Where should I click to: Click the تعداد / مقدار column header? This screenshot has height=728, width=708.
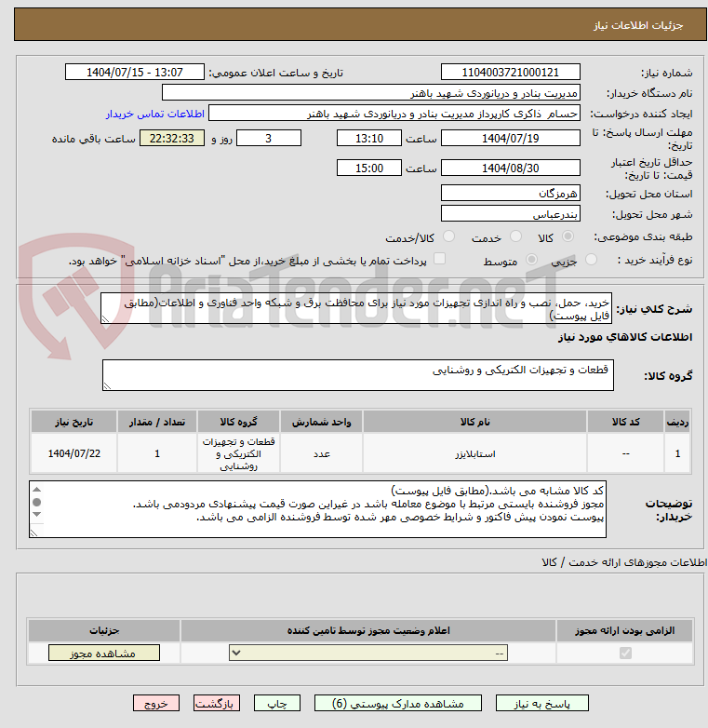click(157, 422)
